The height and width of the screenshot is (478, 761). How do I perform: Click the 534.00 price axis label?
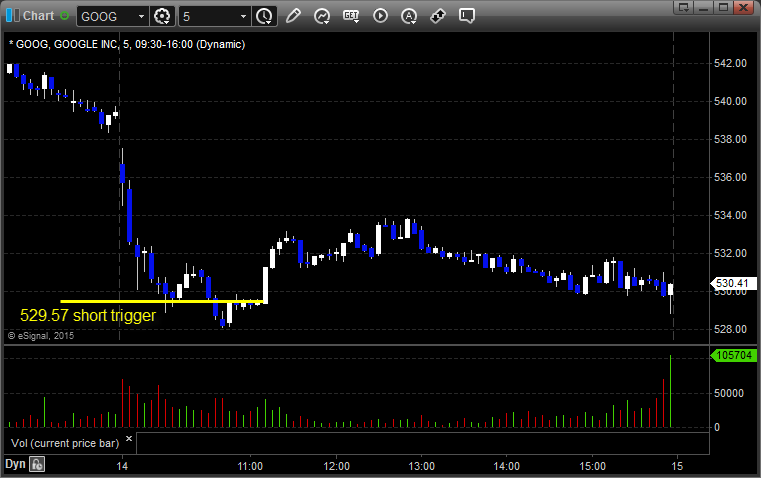(x=730, y=215)
